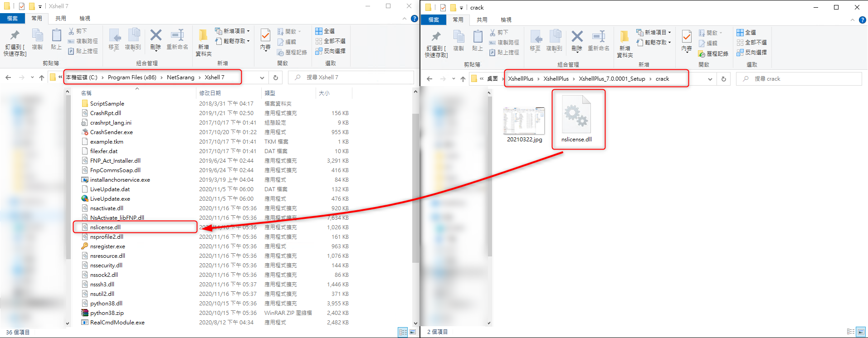Viewport: 868px width, 338px height.
Task: Select nsregister.exe in Xshell 7 list
Action: point(107,246)
